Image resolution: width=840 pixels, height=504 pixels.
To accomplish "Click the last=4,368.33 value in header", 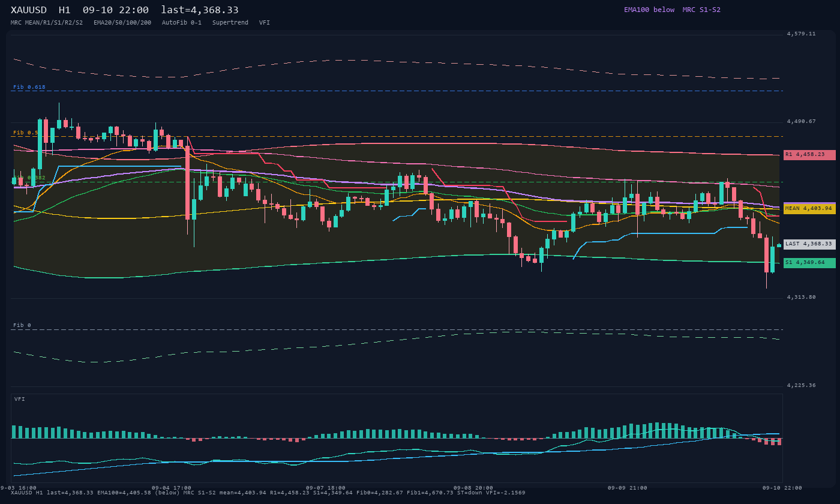I will pyautogui.click(x=200, y=10).
